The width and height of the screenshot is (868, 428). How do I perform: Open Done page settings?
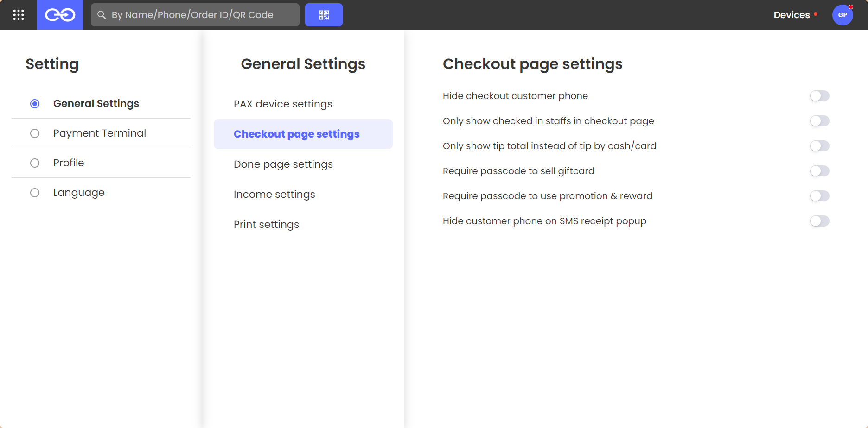(x=303, y=164)
